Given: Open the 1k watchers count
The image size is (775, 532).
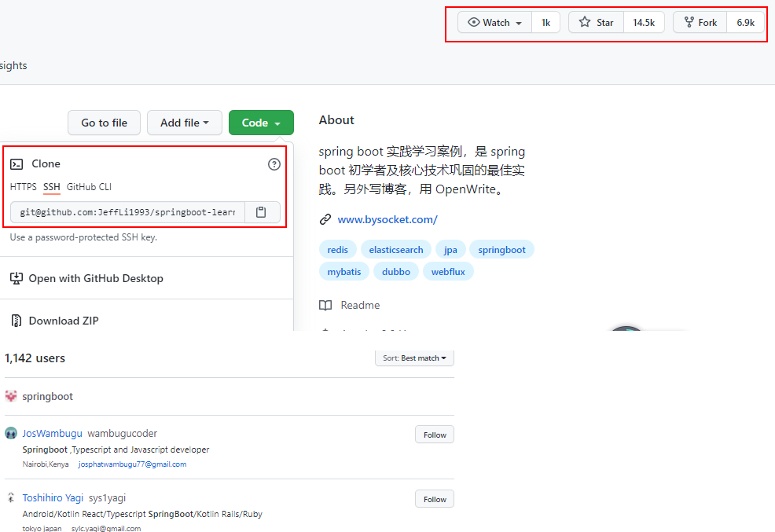Looking at the screenshot, I should (x=545, y=22).
